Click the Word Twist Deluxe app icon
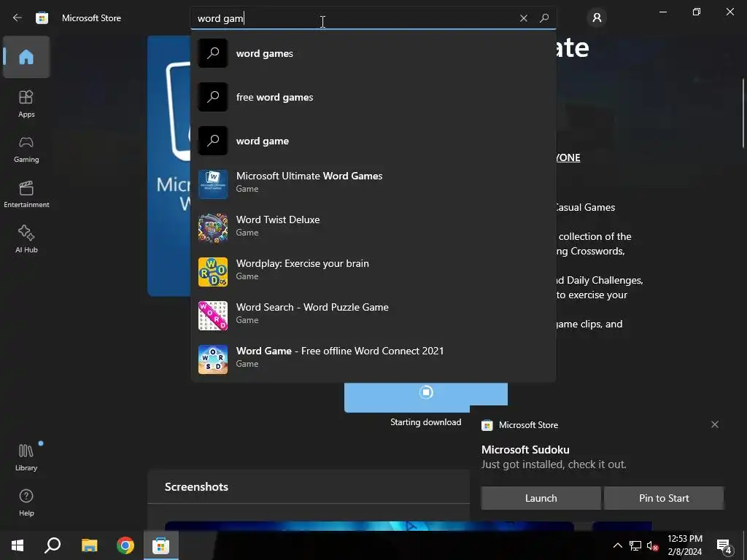The height and width of the screenshot is (560, 747). 213,228
